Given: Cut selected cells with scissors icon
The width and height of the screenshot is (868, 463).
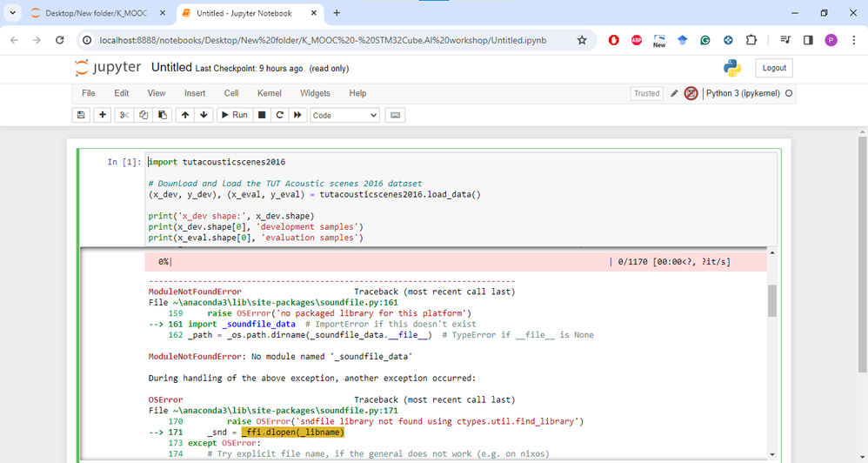Looking at the screenshot, I should (x=124, y=115).
